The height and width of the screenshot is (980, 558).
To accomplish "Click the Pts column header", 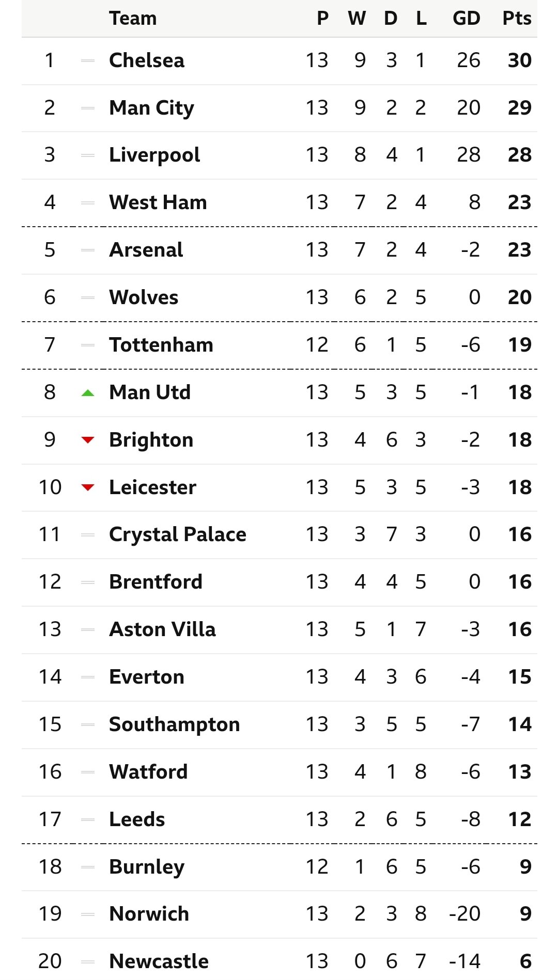I will tap(517, 18).
